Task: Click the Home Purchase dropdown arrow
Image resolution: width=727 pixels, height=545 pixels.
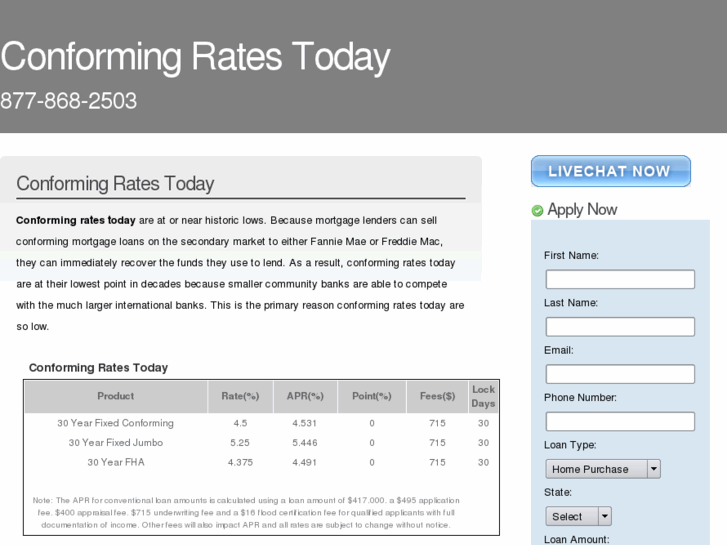Action: tap(654, 469)
